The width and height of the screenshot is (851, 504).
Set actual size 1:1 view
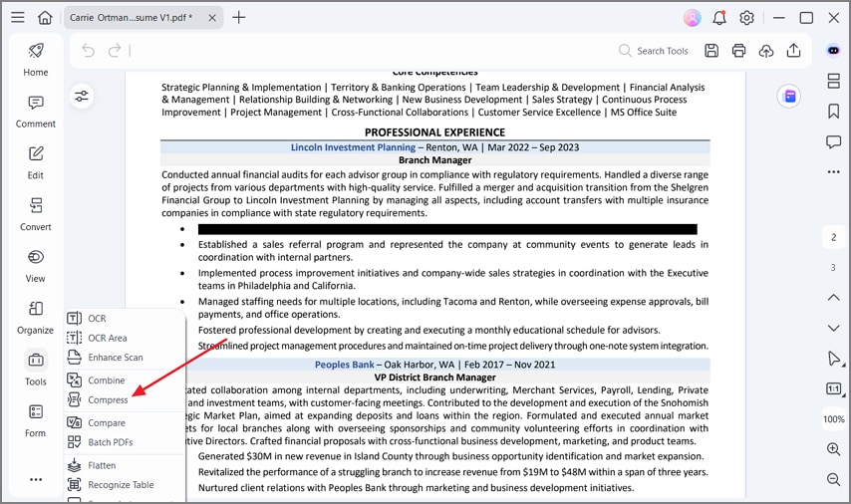coord(834,388)
